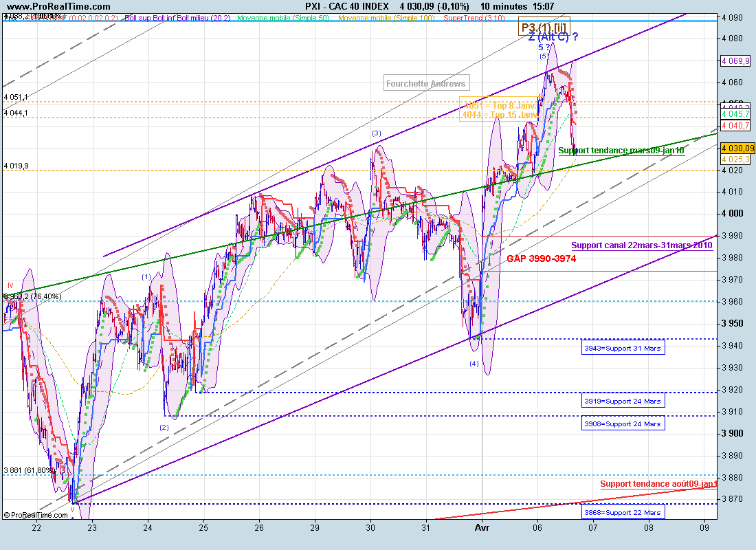This screenshot has width=756, height=550.
Task: Click the GAP 3990-3974 label
Action: 541,258
